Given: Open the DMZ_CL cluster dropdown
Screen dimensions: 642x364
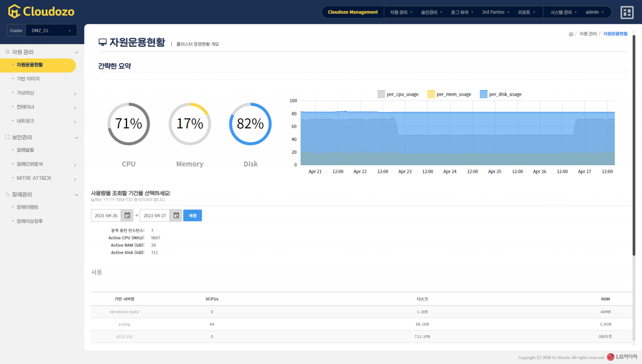Looking at the screenshot, I should click(51, 31).
